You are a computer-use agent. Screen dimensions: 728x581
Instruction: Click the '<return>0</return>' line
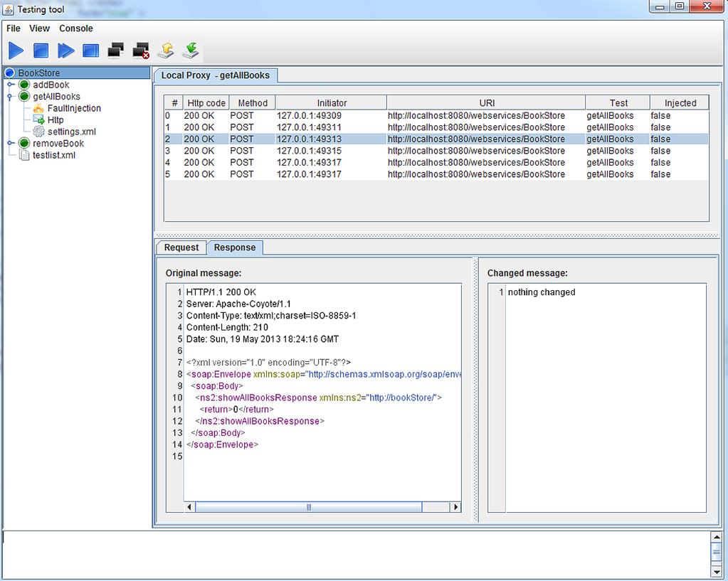[236, 410]
